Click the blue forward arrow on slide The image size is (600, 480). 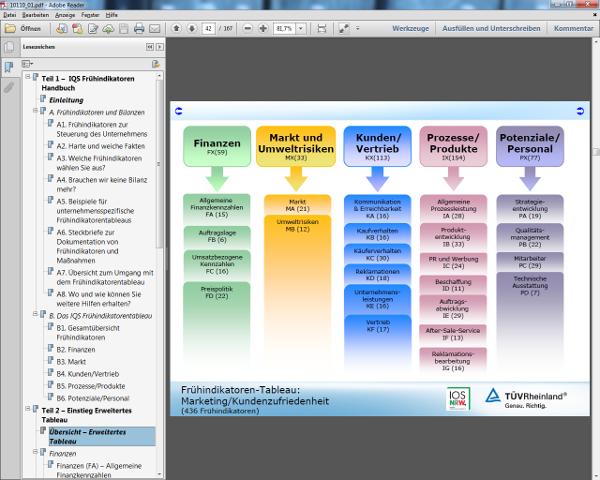coord(579,110)
